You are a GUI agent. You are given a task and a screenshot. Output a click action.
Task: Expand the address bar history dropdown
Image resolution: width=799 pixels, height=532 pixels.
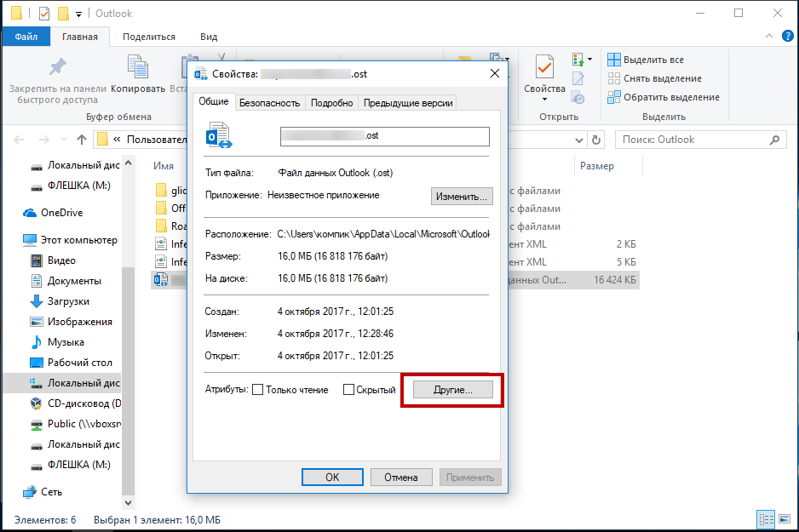click(579, 140)
